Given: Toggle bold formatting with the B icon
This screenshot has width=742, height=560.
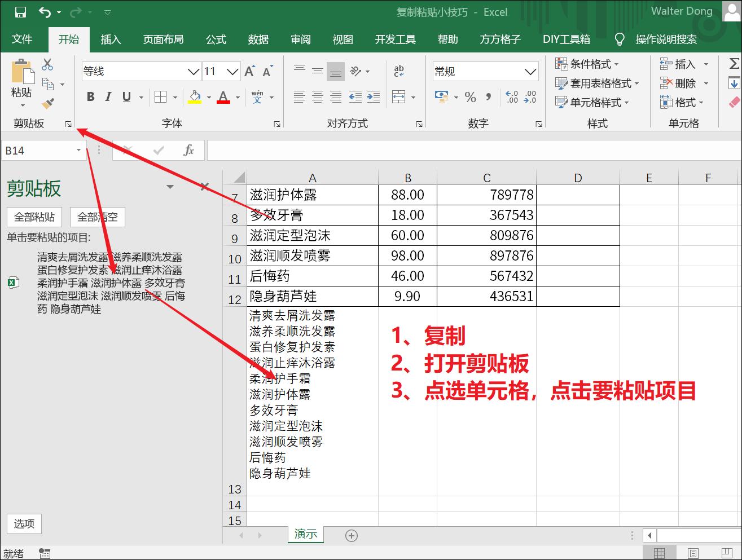Looking at the screenshot, I should 90,96.
